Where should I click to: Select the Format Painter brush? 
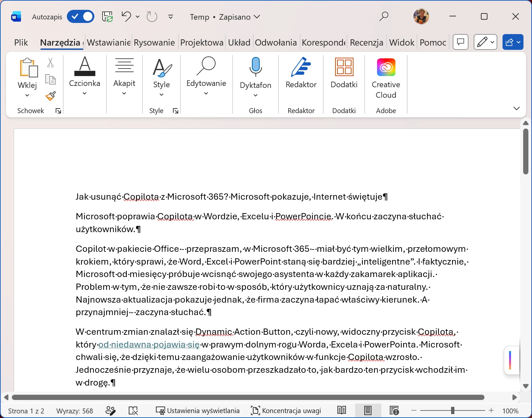tap(50, 96)
